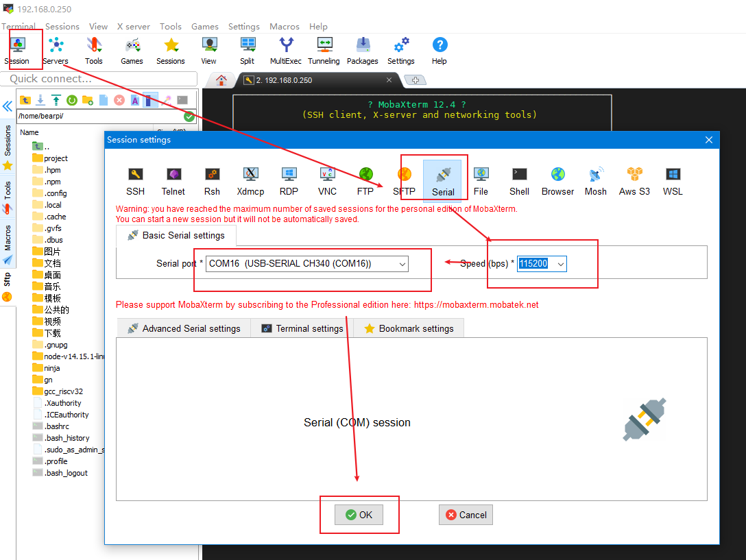Open the Help toolbar icon
The height and width of the screenshot is (560, 746).
click(439, 51)
